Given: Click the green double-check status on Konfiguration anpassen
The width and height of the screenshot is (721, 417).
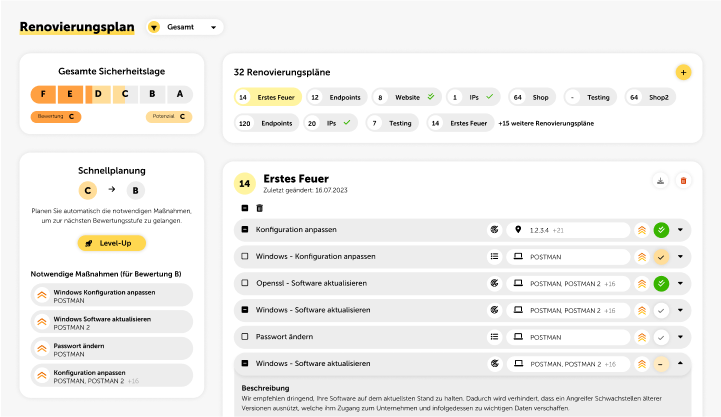Looking at the screenshot, I should pyautogui.click(x=661, y=230).
